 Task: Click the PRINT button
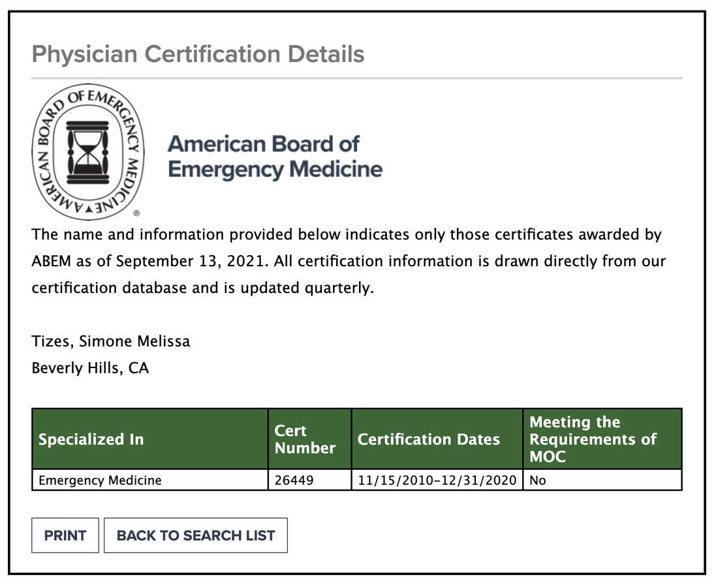65,535
